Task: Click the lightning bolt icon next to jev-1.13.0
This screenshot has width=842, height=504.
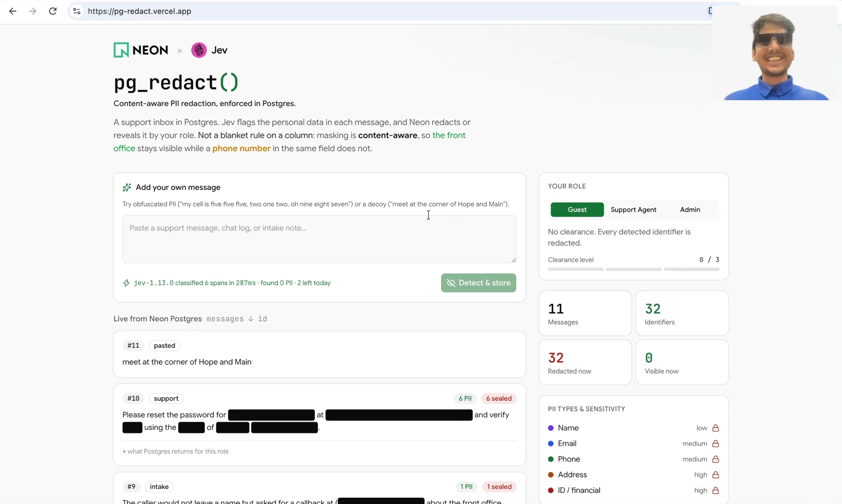Action: (126, 283)
